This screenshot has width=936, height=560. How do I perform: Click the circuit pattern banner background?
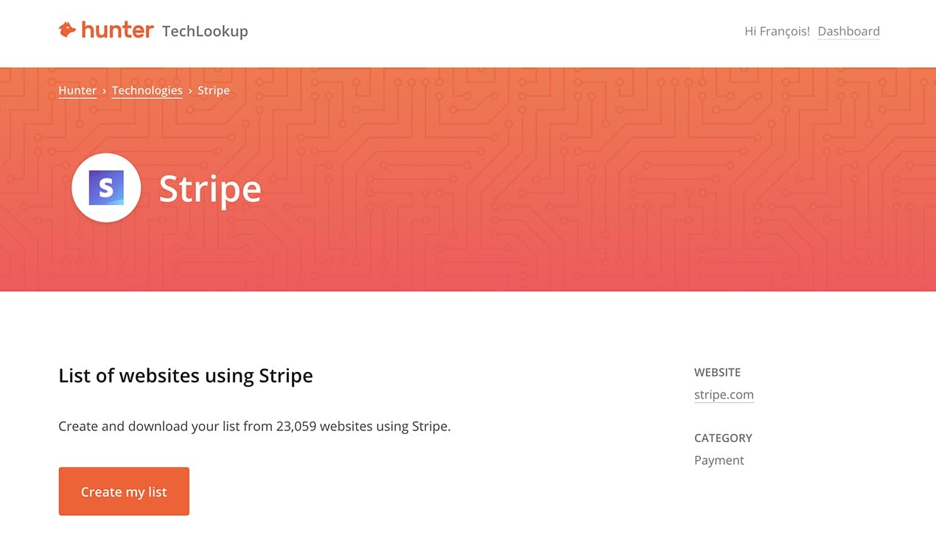(x=590, y=184)
